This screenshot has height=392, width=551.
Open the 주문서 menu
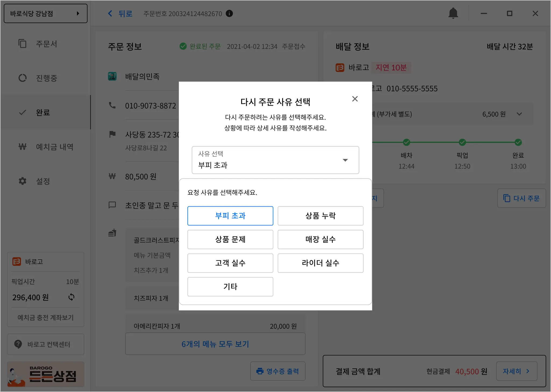click(x=46, y=44)
